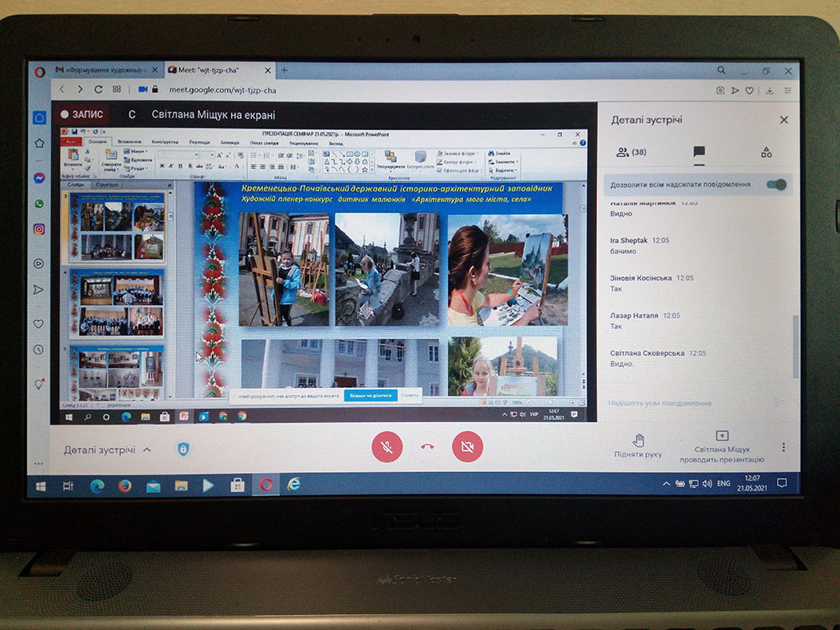Click camera permission icon in address bar

click(x=143, y=90)
